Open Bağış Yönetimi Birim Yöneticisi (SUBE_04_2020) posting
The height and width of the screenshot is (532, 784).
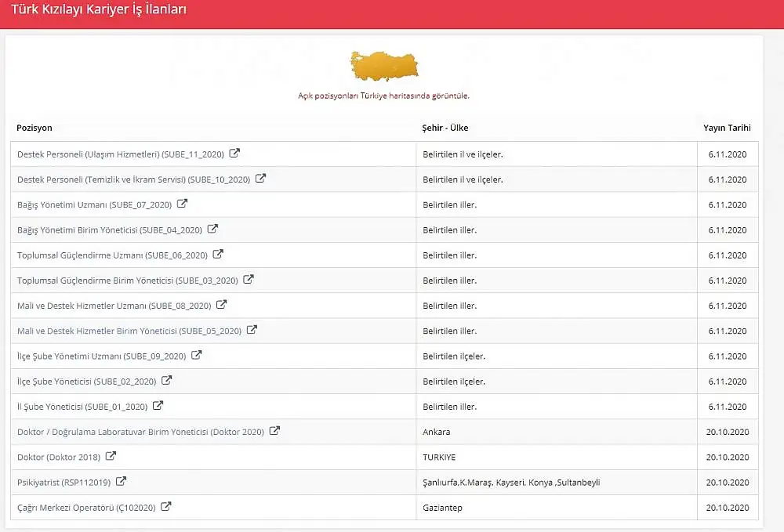[110, 230]
